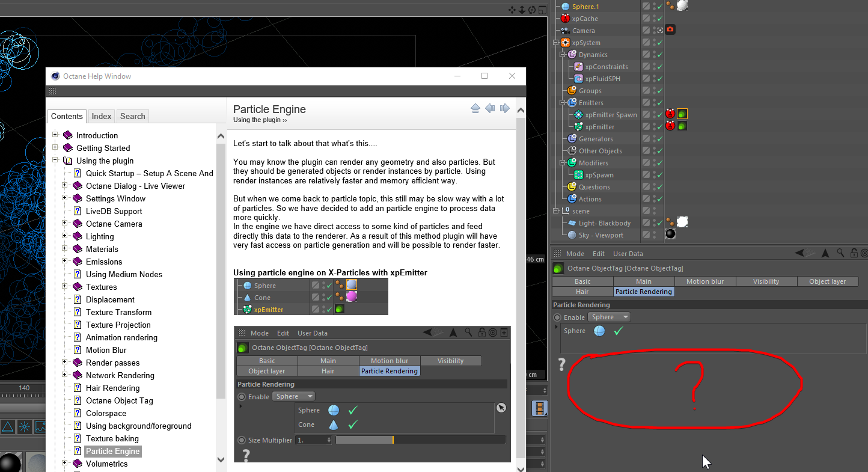The image size is (868, 472).
Task: Open the User Data menu
Action: click(x=628, y=254)
